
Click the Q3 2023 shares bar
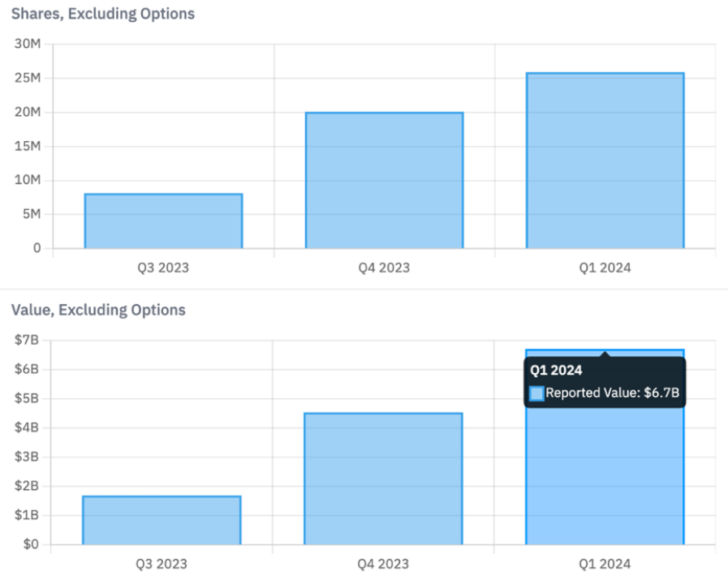coord(163,221)
